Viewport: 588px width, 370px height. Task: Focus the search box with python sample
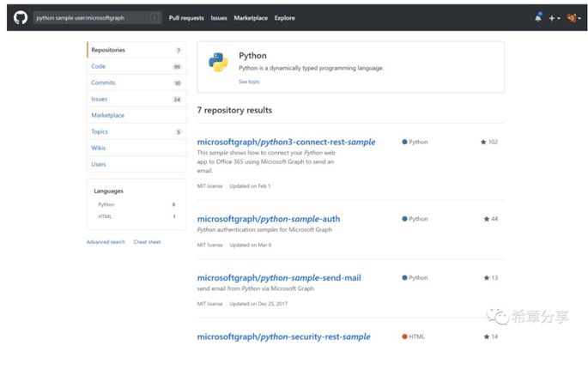(98, 18)
